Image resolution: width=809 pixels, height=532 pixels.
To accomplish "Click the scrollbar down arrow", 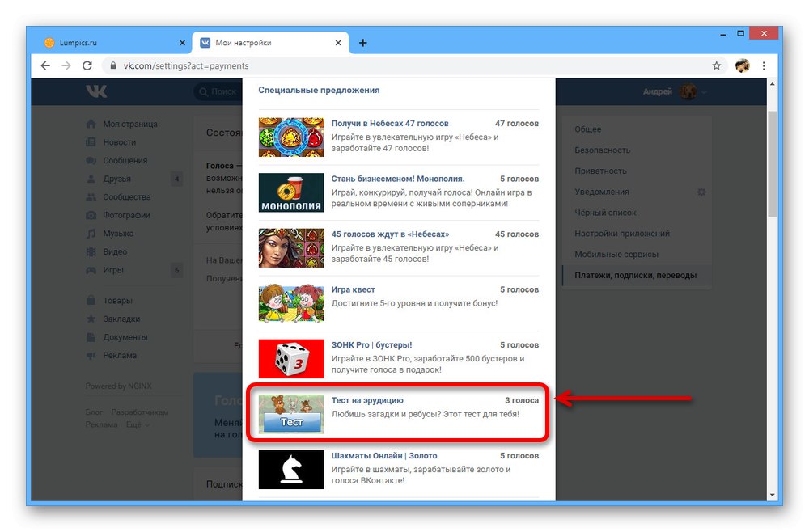I will click(772, 495).
